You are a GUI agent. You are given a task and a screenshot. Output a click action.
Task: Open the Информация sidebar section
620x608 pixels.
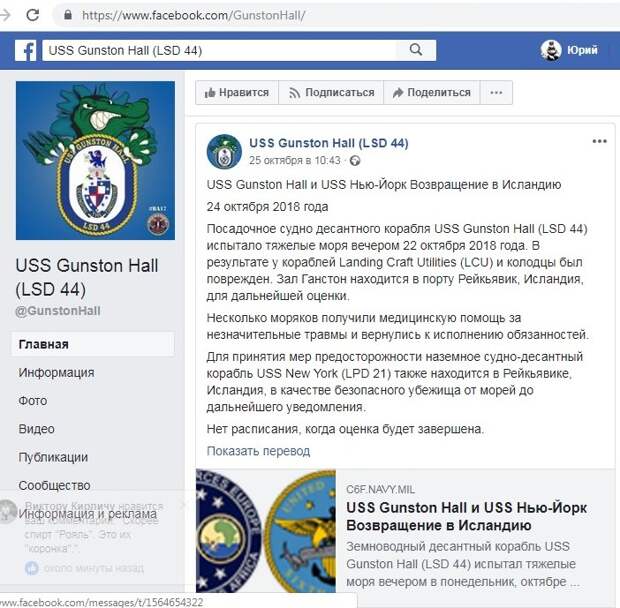tap(56, 372)
